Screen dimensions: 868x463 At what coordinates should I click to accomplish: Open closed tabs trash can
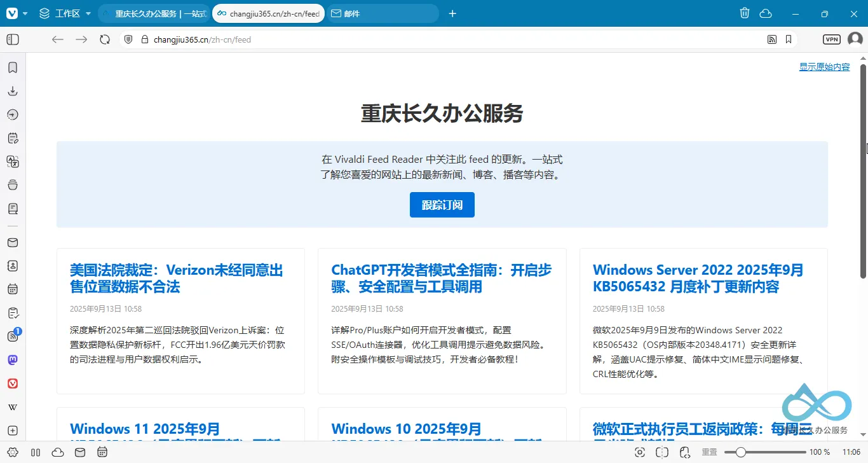pos(745,13)
